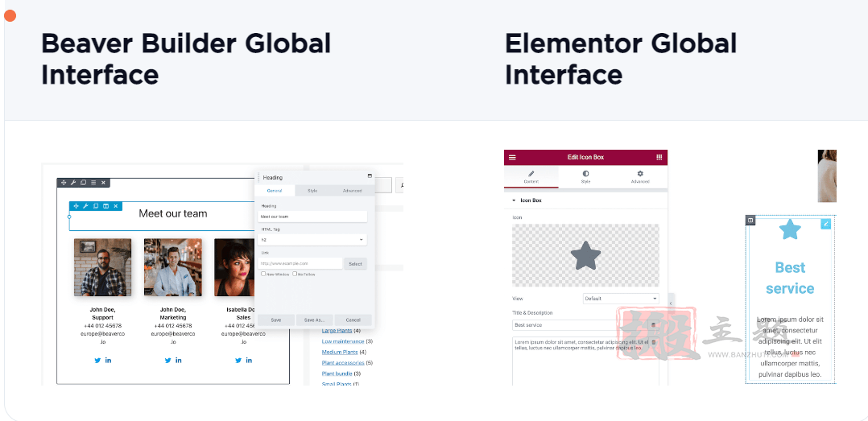
Task: Enable the No Follow checkbox
Action: click(295, 274)
